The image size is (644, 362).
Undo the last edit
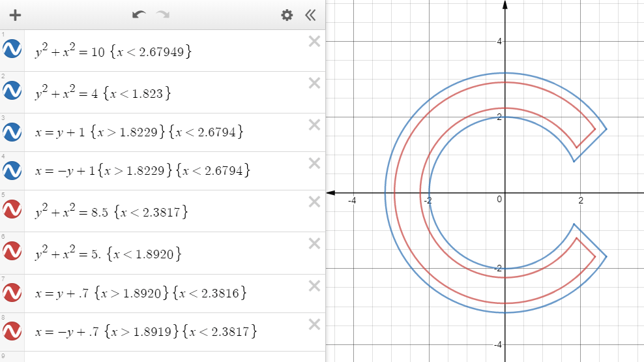139,15
